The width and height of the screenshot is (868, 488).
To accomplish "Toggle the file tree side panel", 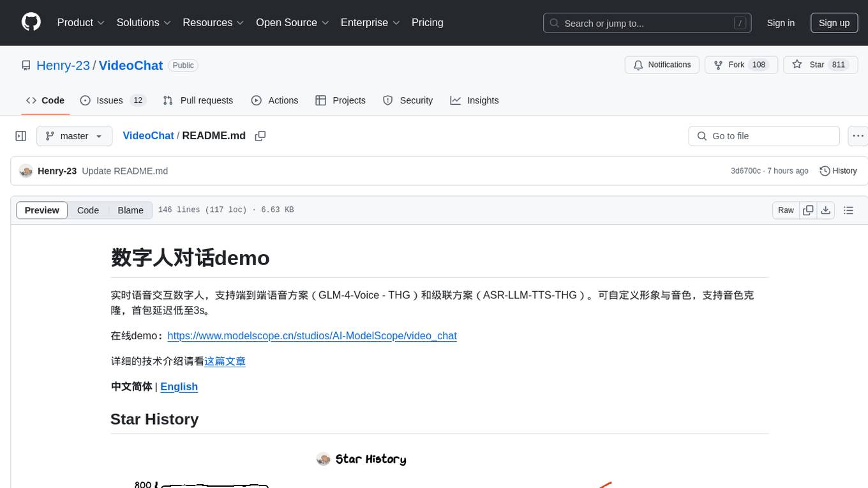I will pos(20,136).
